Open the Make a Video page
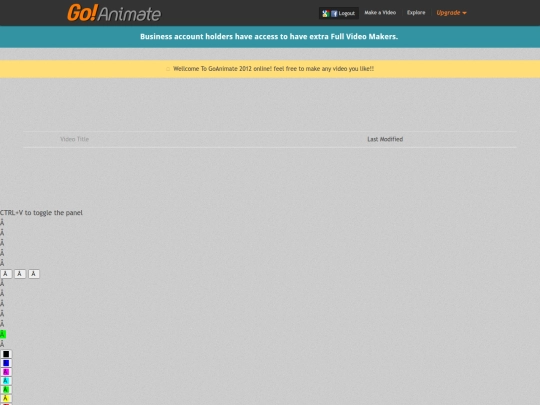540x405 pixels. tap(380, 13)
